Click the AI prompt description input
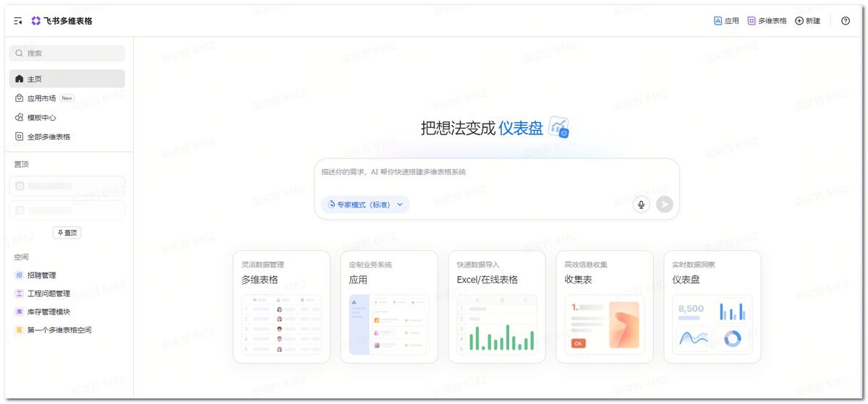The height and width of the screenshot is (404, 868). [x=497, y=172]
